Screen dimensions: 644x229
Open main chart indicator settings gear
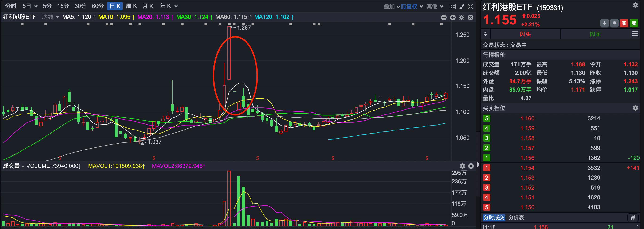[x=462, y=17]
